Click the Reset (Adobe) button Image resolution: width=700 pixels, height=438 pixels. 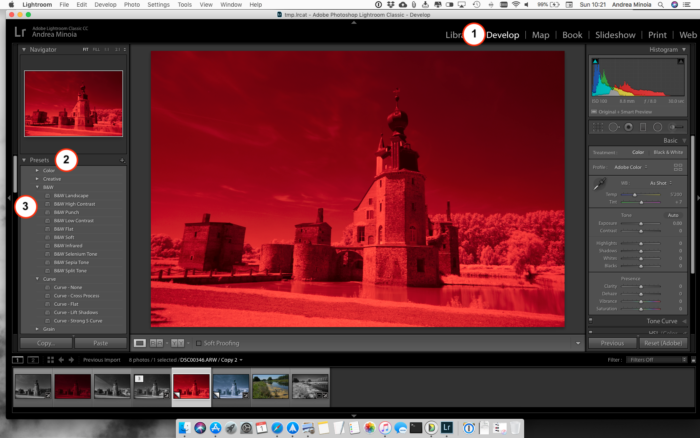pyautogui.click(x=663, y=343)
